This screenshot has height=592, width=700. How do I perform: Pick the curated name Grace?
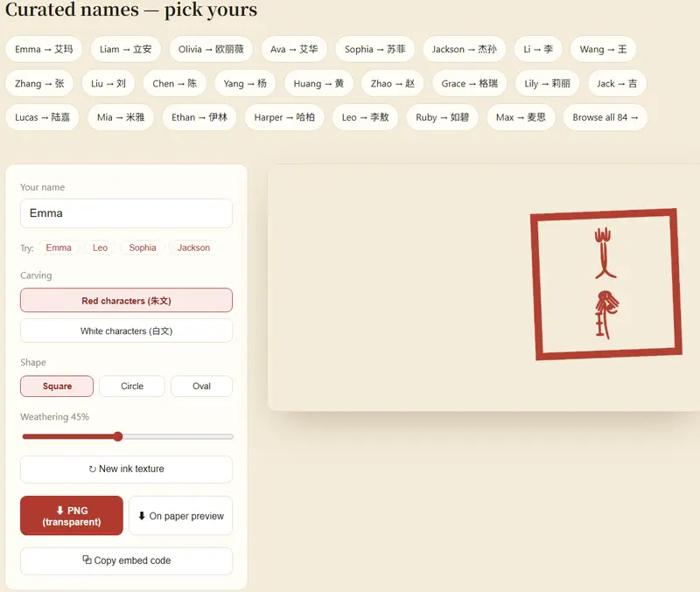point(470,83)
